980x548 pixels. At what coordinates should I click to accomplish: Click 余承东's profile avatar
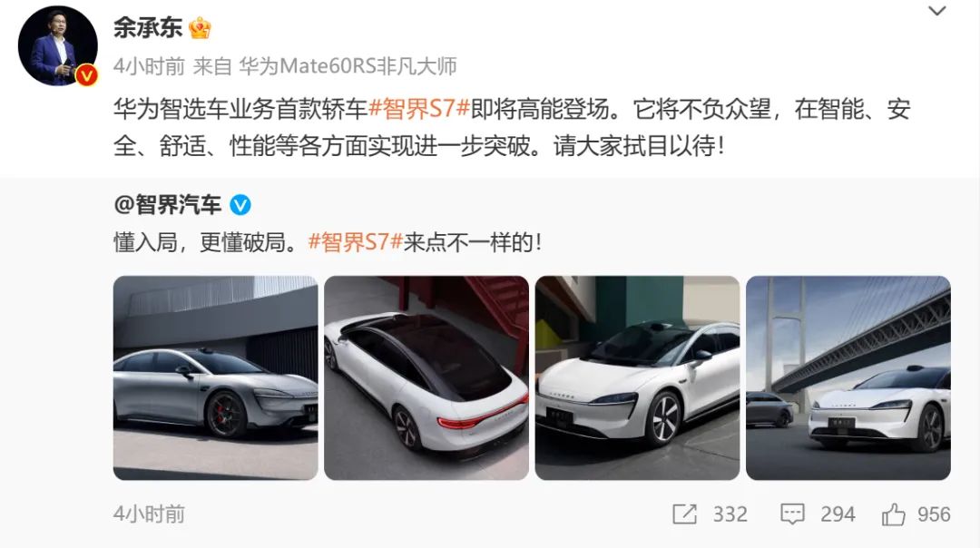pyautogui.click(x=57, y=45)
